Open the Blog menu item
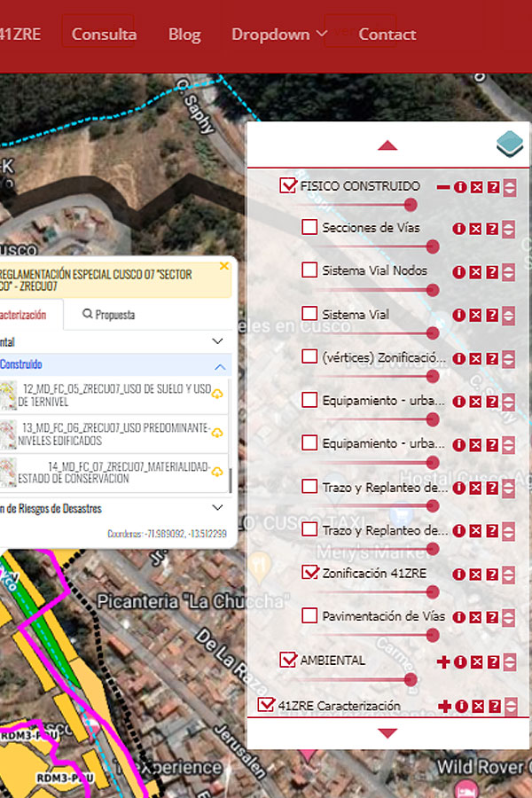The image size is (532, 798). [x=184, y=34]
